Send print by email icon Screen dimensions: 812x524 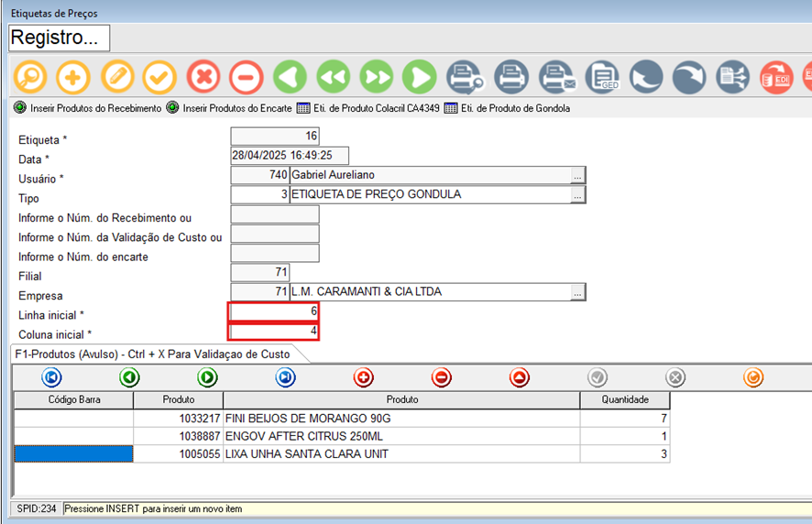tap(557, 77)
